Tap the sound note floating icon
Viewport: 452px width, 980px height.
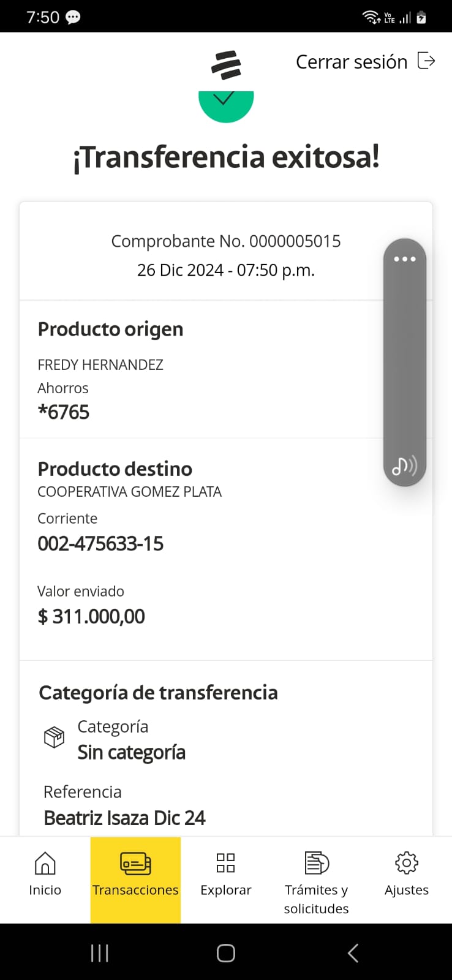tap(404, 466)
